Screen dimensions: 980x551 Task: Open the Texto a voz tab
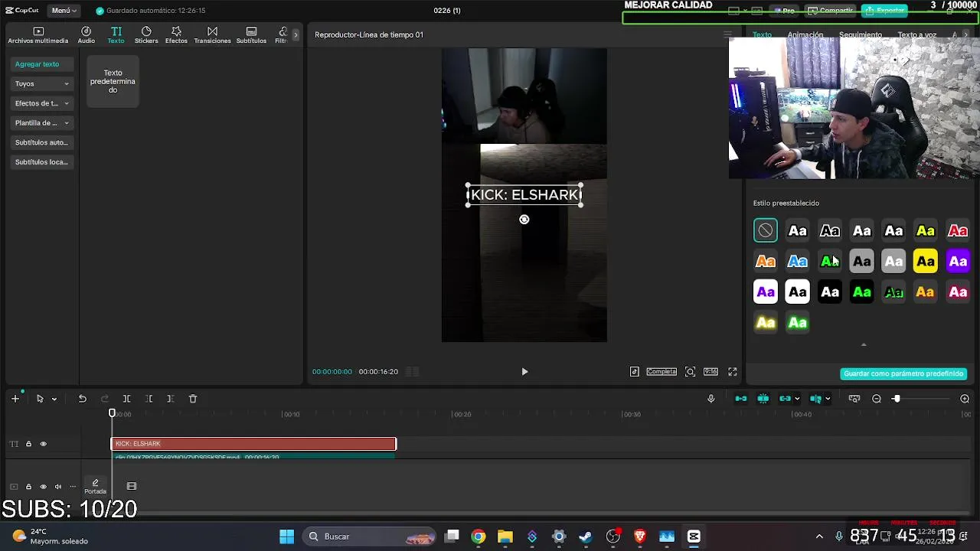coord(917,35)
